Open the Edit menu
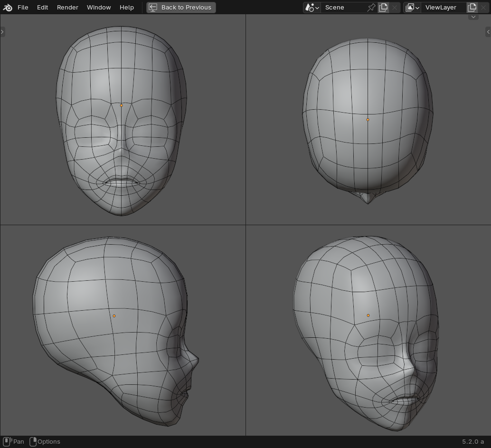Viewport: 491px width, 448px height. tap(42, 8)
